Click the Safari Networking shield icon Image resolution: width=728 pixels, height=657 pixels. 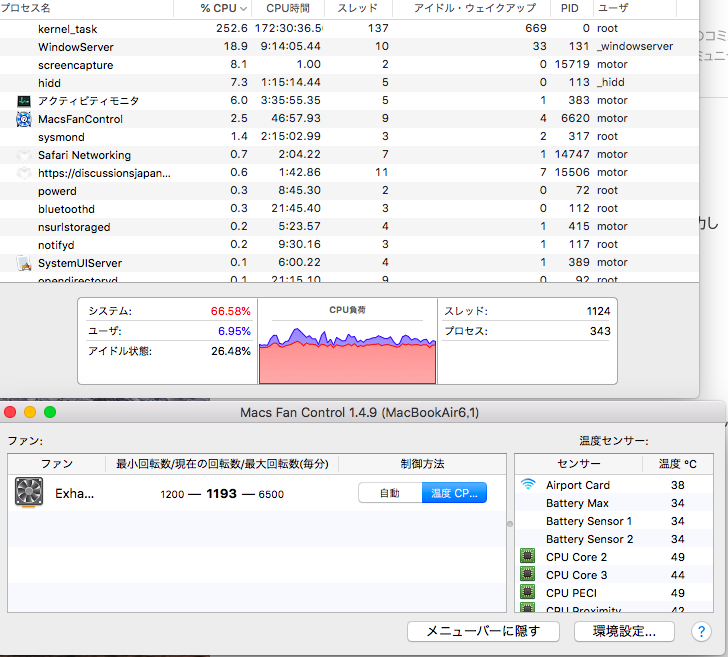[24, 155]
